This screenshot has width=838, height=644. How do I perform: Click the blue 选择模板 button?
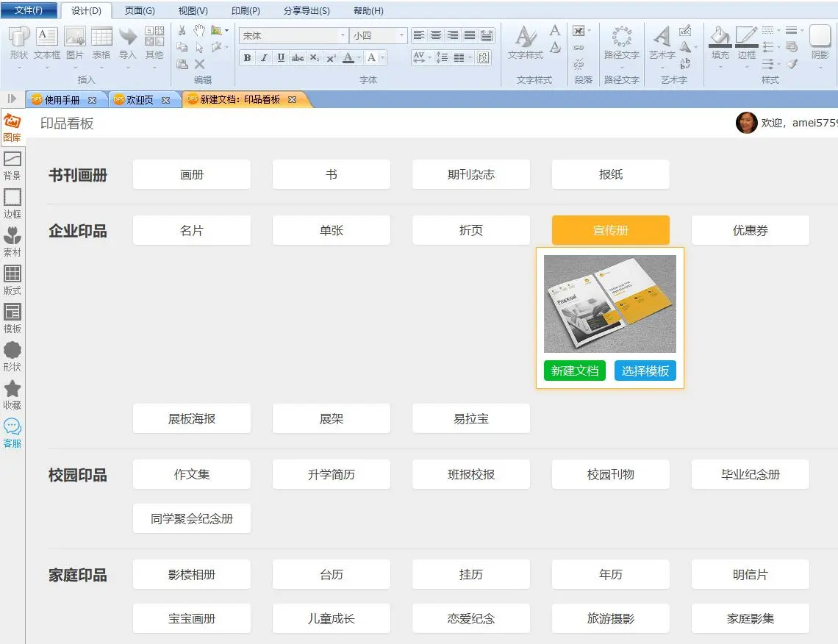point(645,371)
